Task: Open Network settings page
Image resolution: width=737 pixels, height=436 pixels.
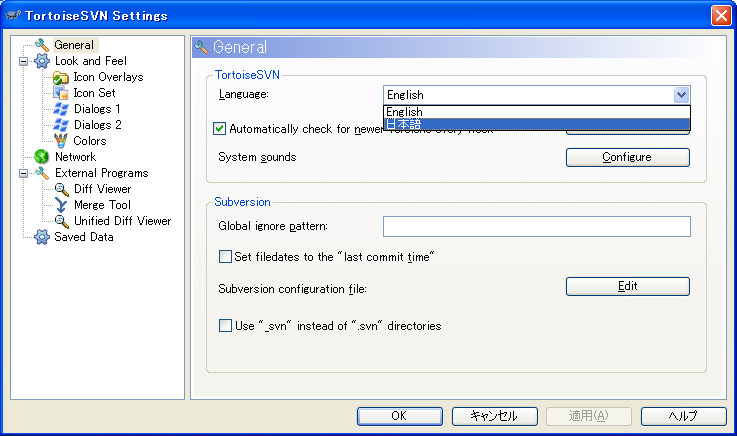Action: [75, 157]
